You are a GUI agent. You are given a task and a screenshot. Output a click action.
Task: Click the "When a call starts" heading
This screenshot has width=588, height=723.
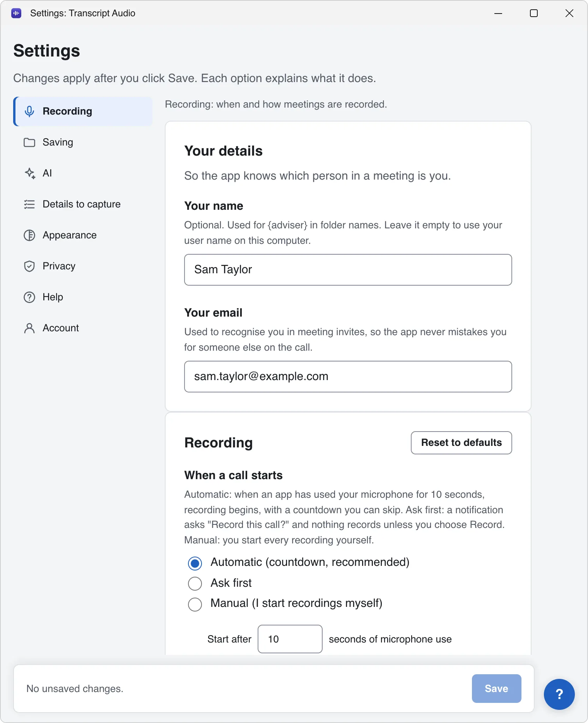pos(234,475)
